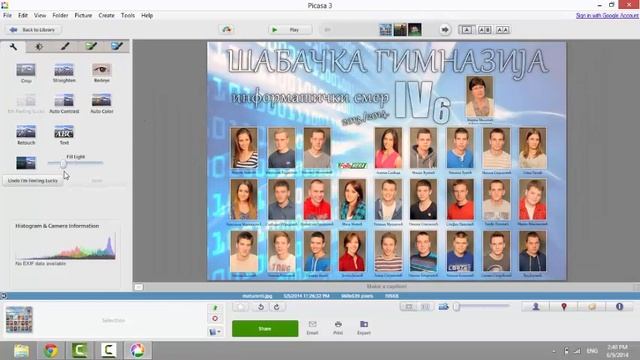This screenshot has width=640, height=360.
Task: Click Sign in with Google Account link
Action: [x=607, y=15]
